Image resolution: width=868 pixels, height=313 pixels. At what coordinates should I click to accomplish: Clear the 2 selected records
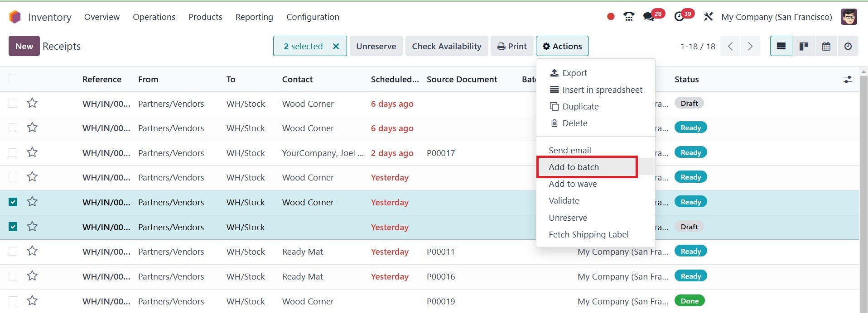click(336, 46)
